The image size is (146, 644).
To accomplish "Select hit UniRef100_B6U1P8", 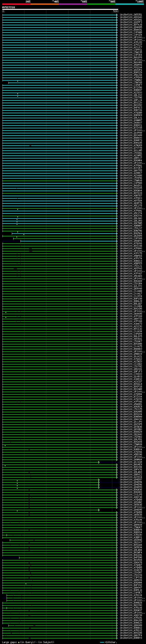I will coord(131,58).
